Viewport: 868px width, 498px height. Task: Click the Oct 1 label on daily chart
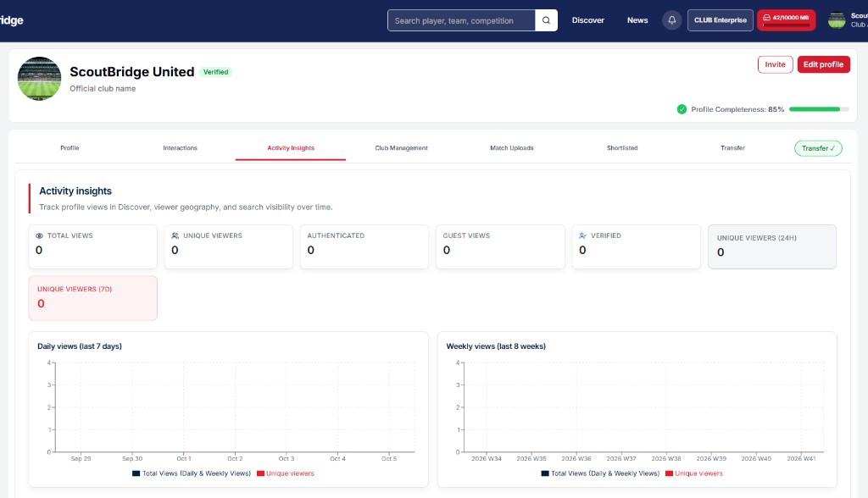tap(184, 459)
